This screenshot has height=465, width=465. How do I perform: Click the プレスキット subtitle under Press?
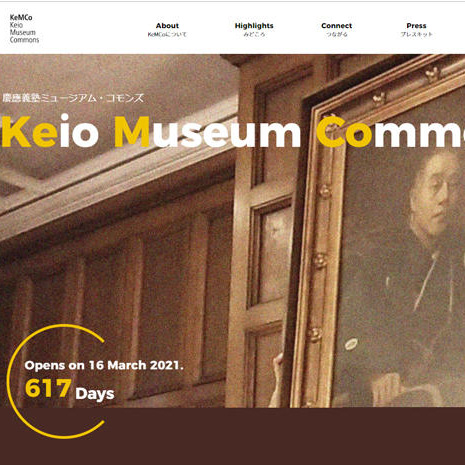[416, 34]
